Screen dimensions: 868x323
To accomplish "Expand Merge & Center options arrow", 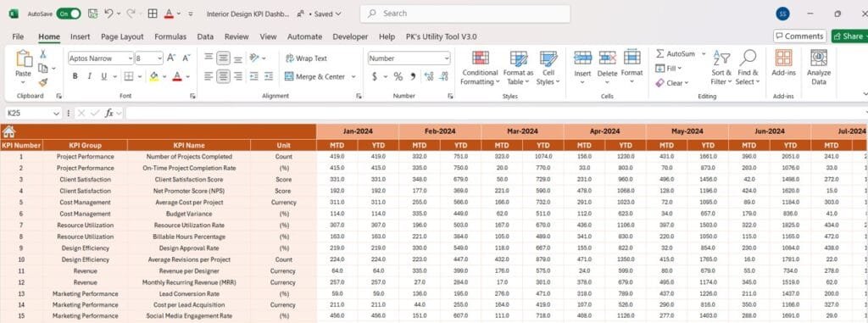I will 353,77.
